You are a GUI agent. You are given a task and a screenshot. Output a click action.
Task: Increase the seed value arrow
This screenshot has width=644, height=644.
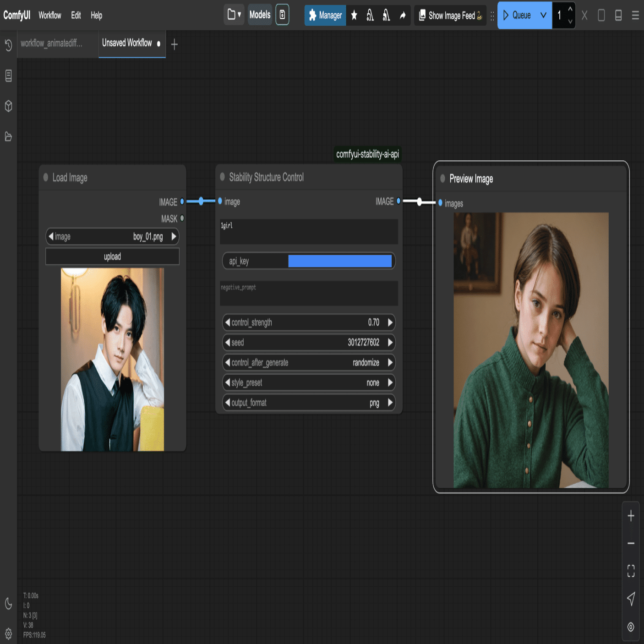point(390,342)
